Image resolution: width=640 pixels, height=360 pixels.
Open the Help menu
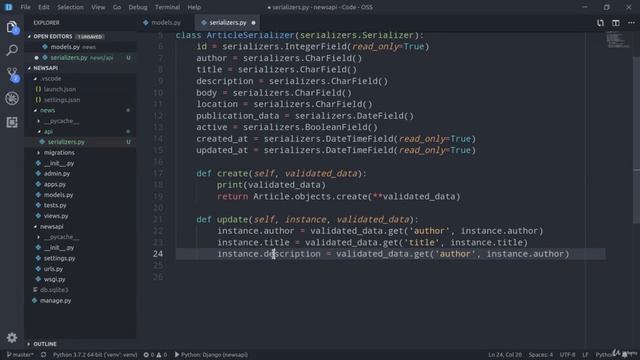tap(194, 7)
